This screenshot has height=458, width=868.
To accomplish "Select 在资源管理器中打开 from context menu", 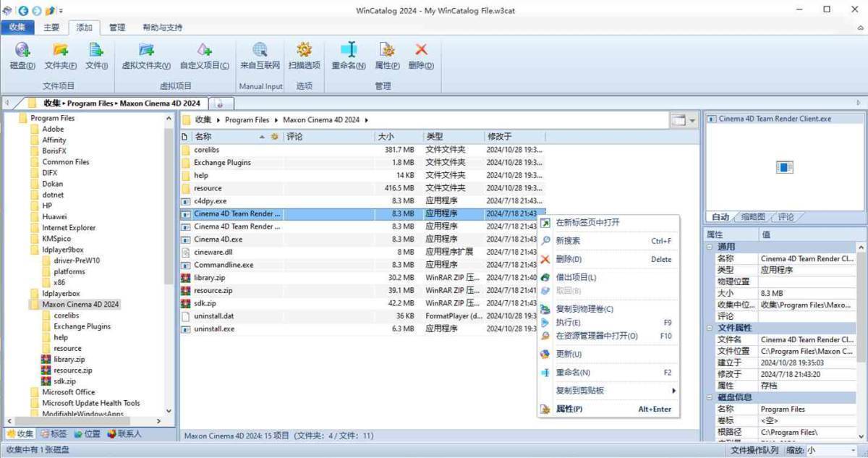I will tap(596, 336).
